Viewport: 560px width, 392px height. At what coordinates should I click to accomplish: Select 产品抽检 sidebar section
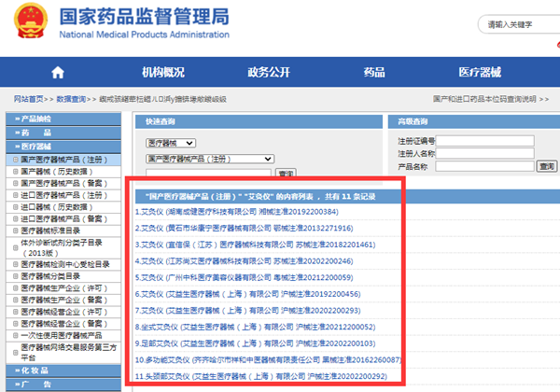(63, 119)
